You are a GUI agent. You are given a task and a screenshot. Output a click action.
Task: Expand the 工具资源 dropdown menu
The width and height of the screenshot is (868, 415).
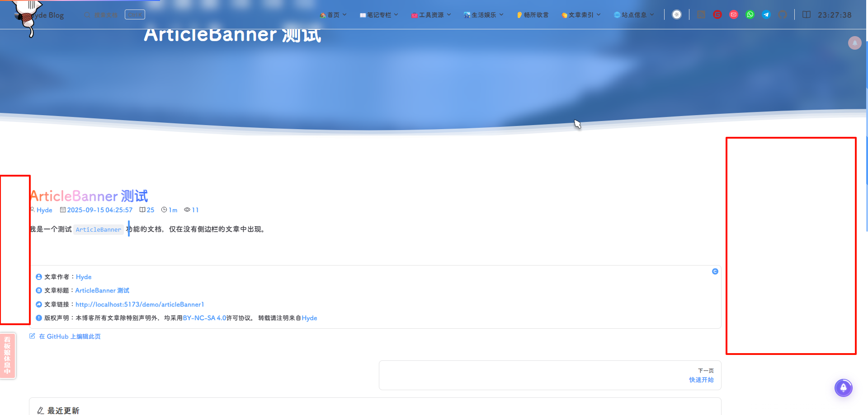point(431,15)
